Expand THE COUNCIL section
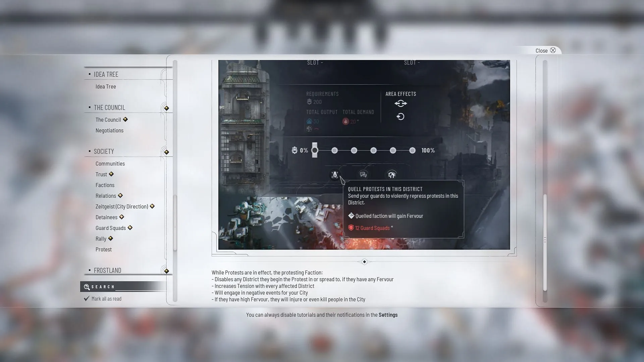 166,107
